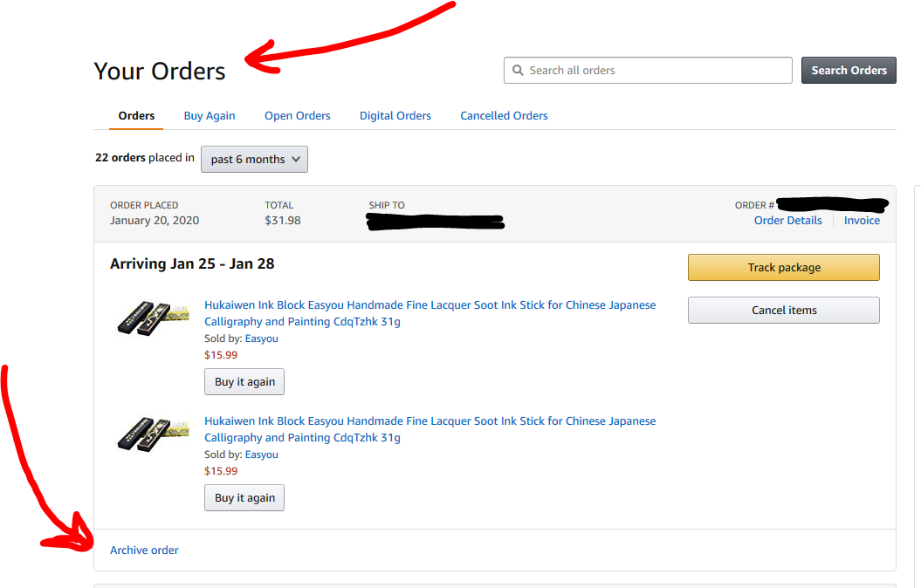Open second ink stick product thumbnail
This screenshot has width=921, height=588.
(x=154, y=434)
